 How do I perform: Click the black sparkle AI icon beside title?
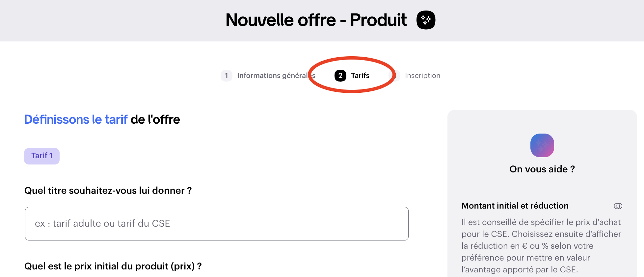coord(426,20)
